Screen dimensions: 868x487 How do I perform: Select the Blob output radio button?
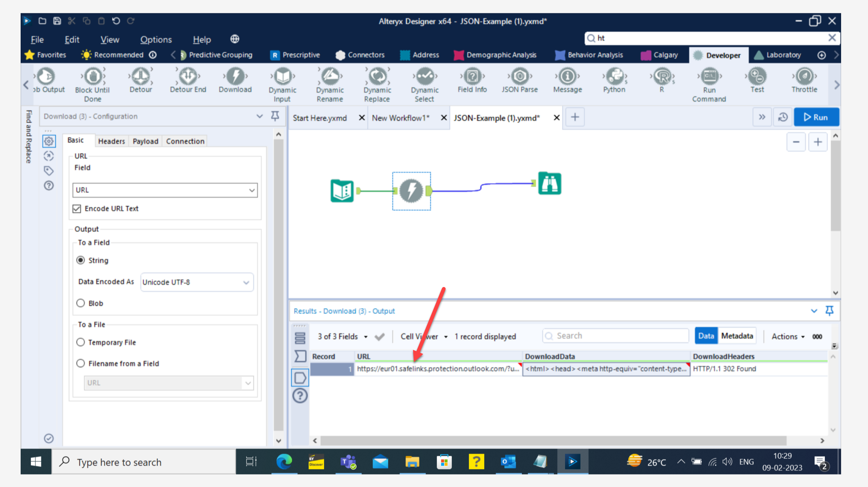point(81,303)
